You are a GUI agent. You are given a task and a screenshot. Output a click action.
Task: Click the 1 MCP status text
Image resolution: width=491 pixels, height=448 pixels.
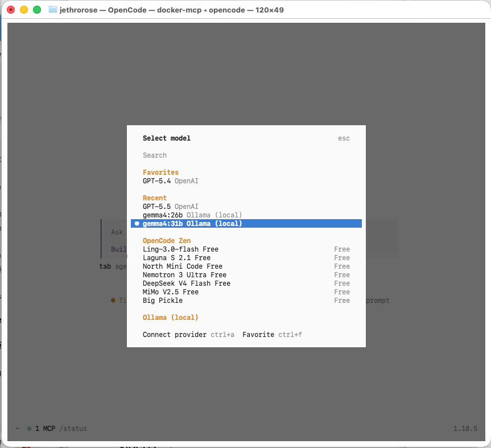(45, 429)
